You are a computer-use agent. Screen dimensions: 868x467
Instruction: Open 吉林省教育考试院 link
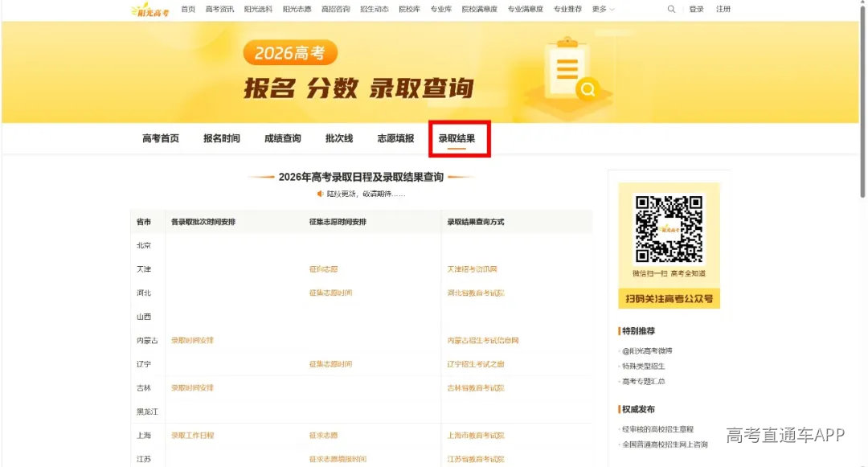[x=476, y=388]
